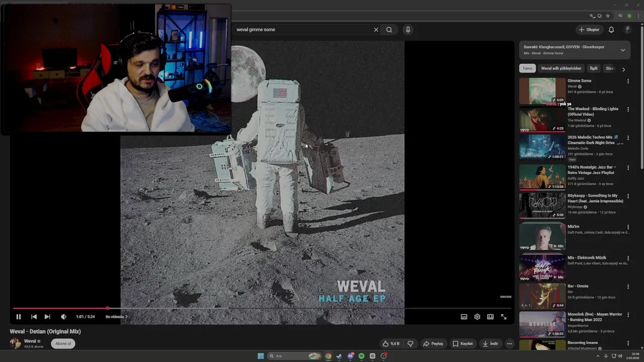Image resolution: width=644 pixels, height=362 pixels.
Task: Click the 'Abone ol' subscribe button
Action: (63, 343)
